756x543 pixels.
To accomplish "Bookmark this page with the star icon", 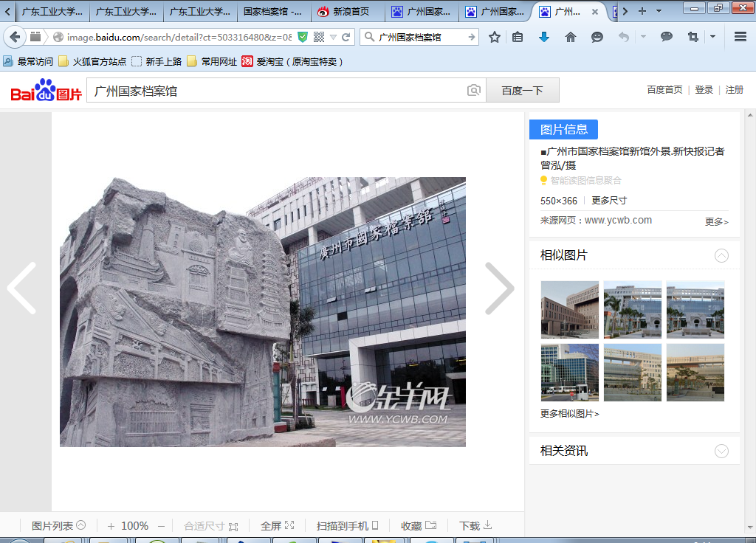I will click(495, 37).
